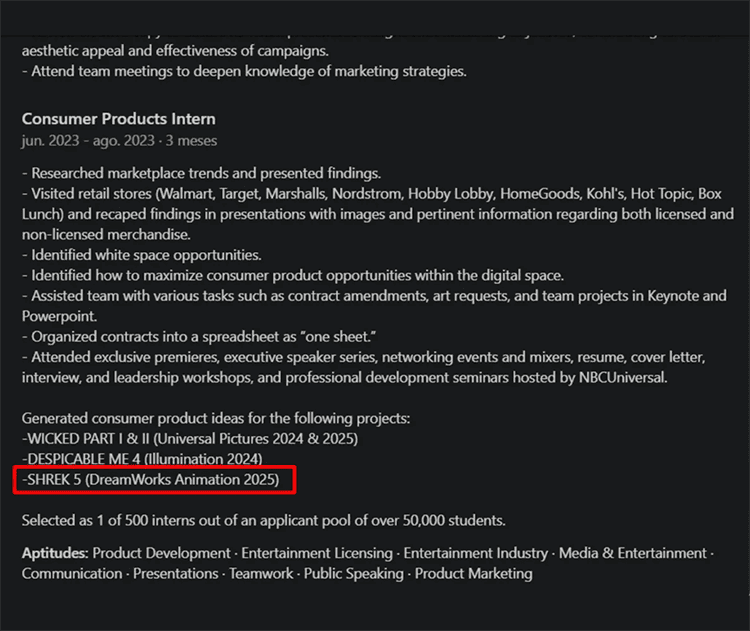This screenshot has width=750, height=631.
Task: Select the Entertainment Industry aptitude
Action: pyautogui.click(x=475, y=553)
